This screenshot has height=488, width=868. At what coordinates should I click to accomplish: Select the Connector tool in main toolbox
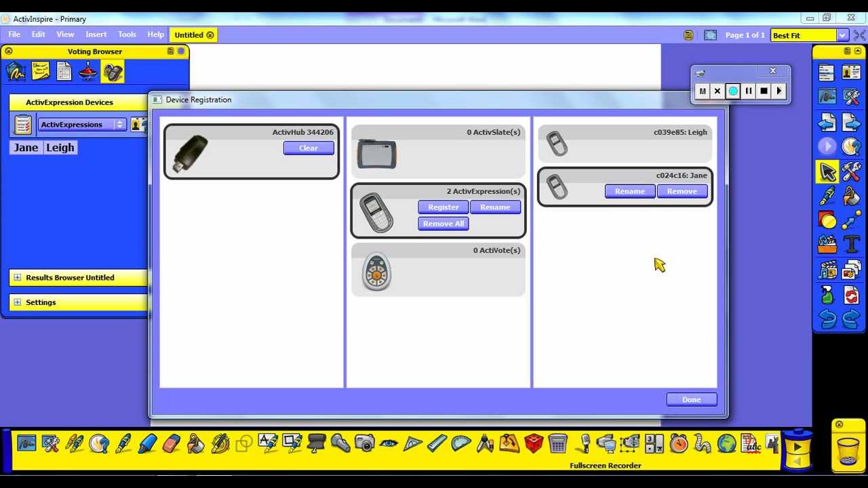pyautogui.click(x=851, y=220)
